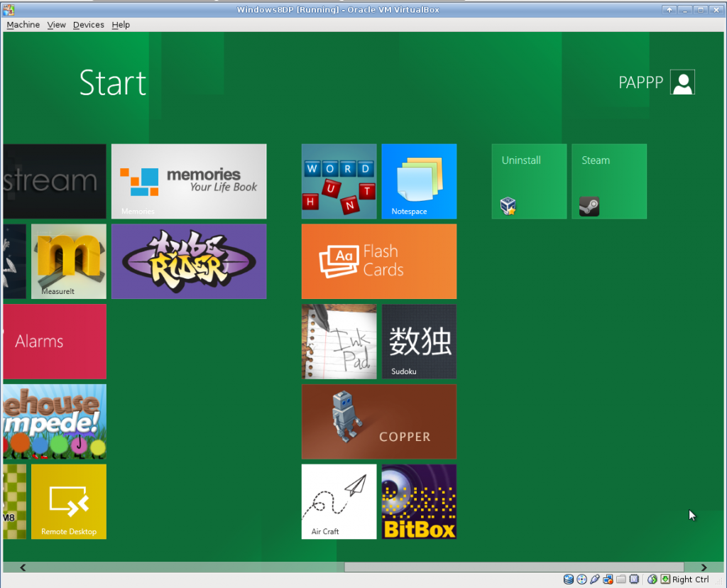
Task: Click the network adapter status icon
Action: click(608, 579)
